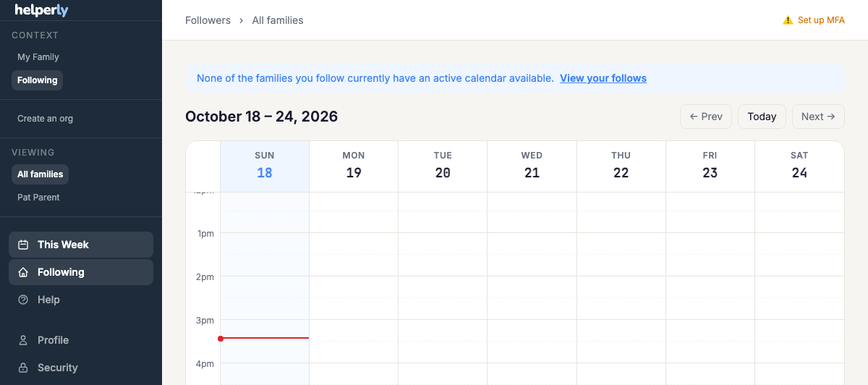This screenshot has width=868, height=385.
Task: Select Following context chip
Action: 37,80
